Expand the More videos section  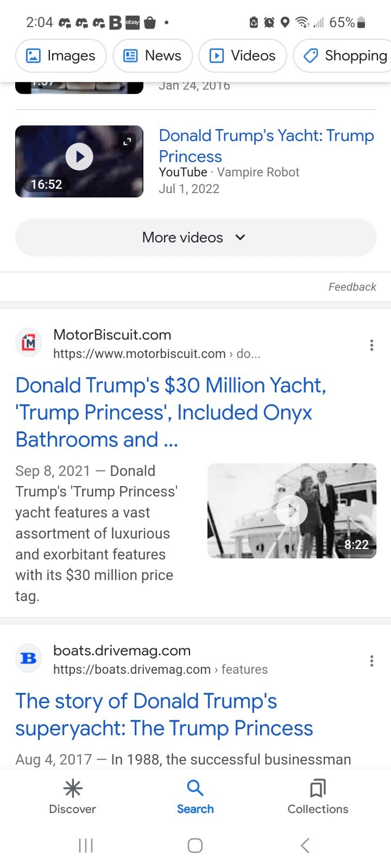[x=195, y=237]
